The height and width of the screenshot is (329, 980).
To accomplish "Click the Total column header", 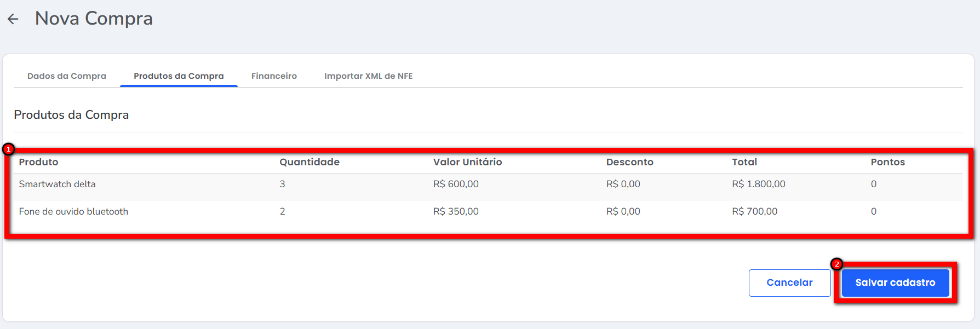I will [744, 162].
